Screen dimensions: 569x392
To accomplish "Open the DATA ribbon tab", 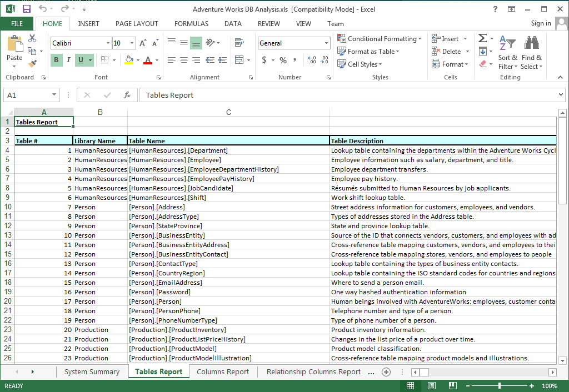I will (x=233, y=23).
